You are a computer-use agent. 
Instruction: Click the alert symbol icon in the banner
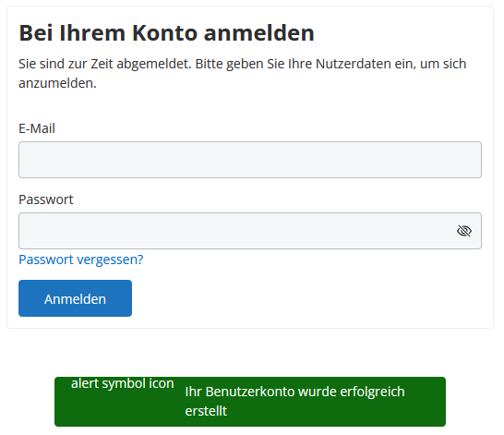(x=123, y=383)
